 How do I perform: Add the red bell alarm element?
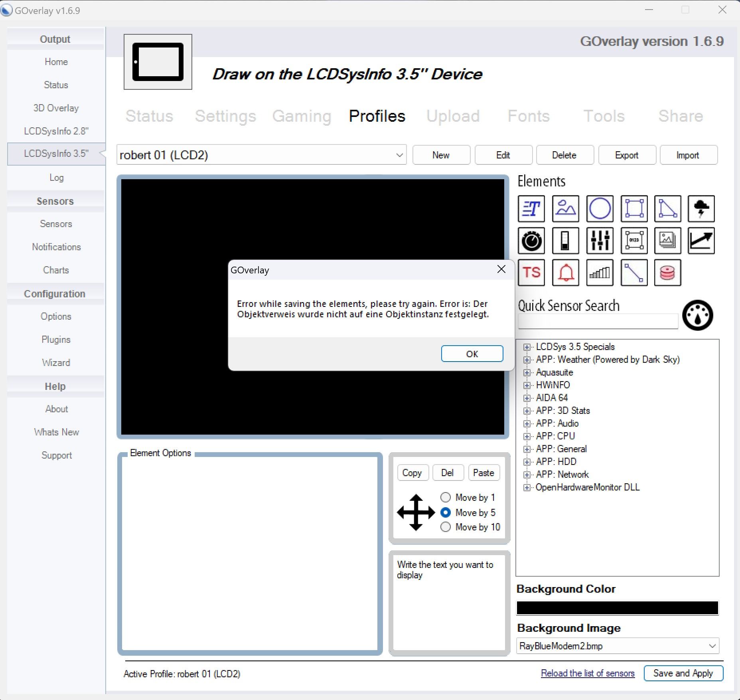[x=566, y=273]
